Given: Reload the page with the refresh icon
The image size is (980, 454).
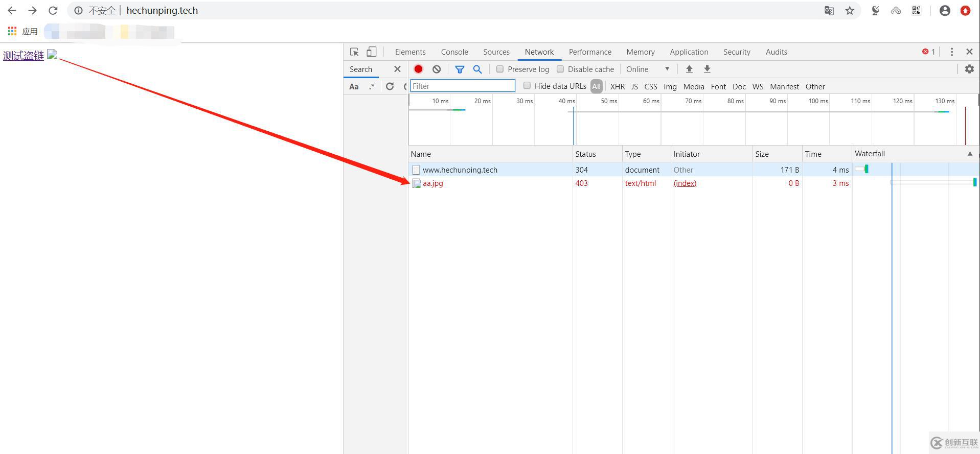Looking at the screenshot, I should click(53, 10).
